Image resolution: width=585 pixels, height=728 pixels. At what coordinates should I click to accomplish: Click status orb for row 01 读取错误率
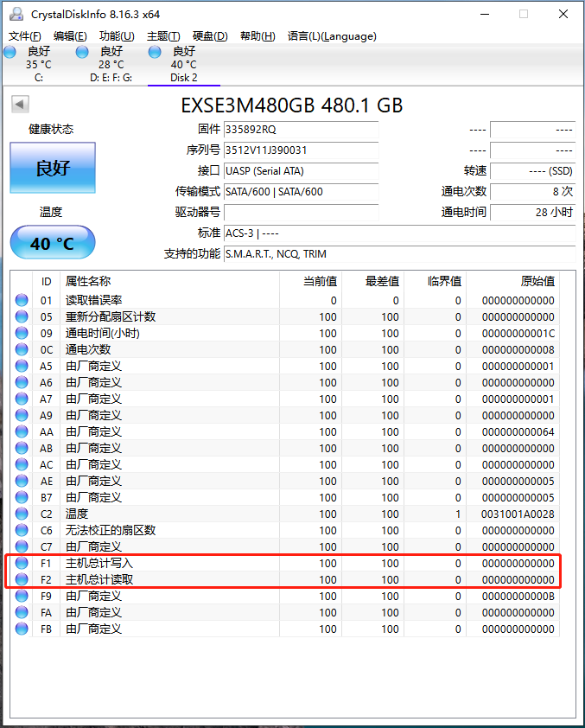(22, 300)
